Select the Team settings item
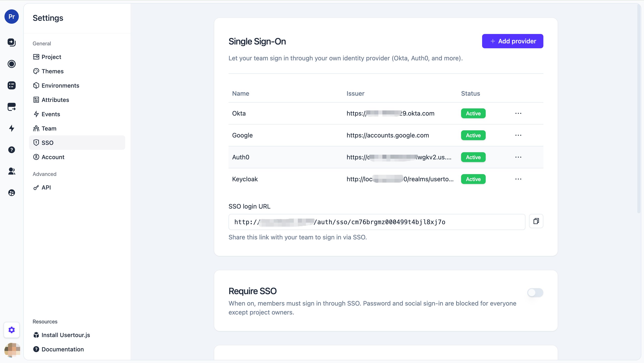 click(x=77, y=128)
